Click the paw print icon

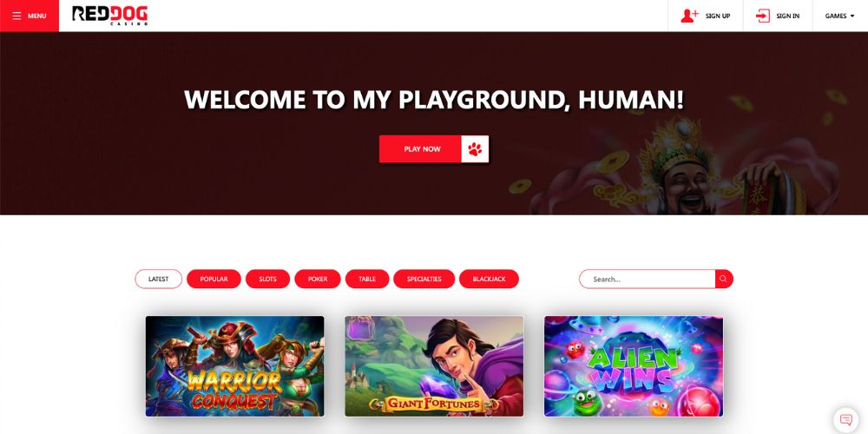475,149
